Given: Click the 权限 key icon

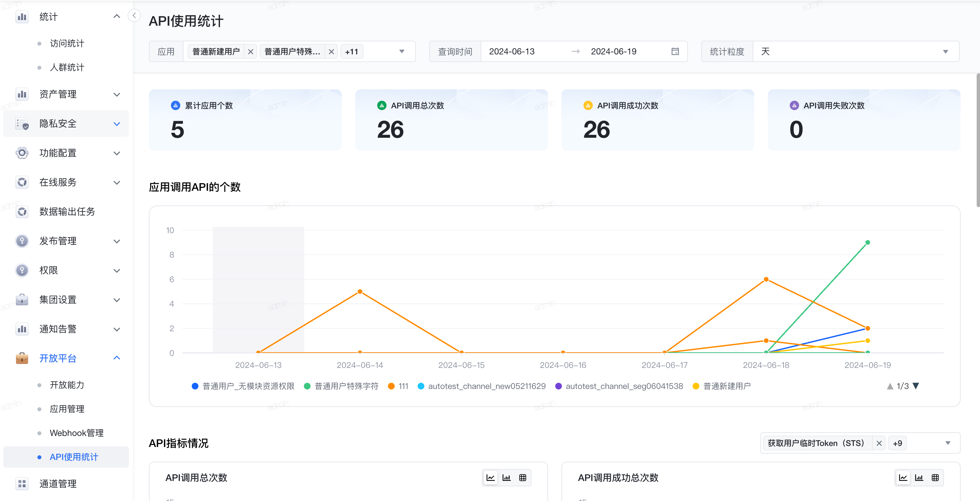Looking at the screenshot, I should [x=22, y=270].
